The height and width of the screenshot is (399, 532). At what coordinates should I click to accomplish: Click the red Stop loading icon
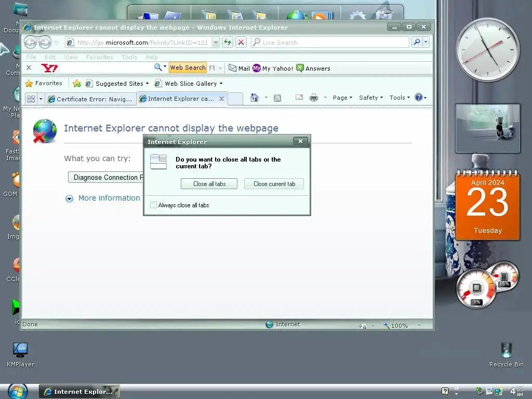point(241,43)
